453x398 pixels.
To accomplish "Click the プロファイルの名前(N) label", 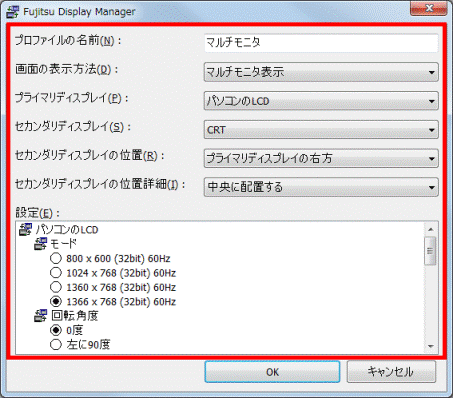I will 68,41.
